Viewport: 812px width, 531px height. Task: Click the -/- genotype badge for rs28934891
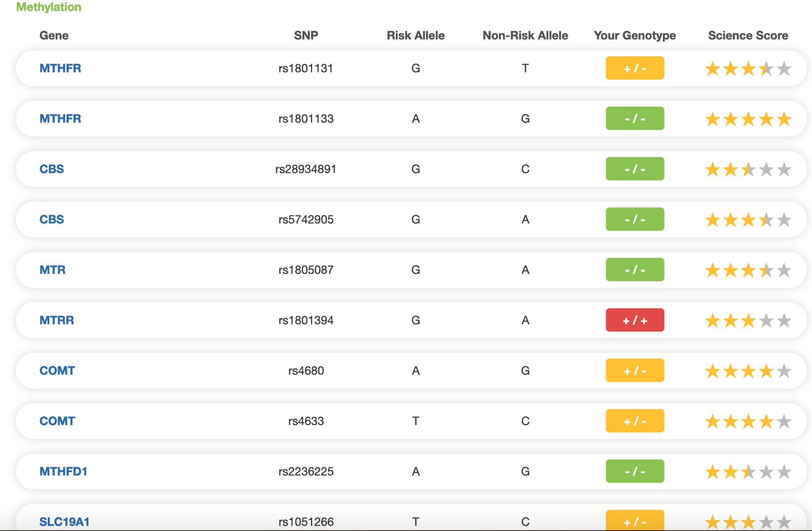coord(635,169)
